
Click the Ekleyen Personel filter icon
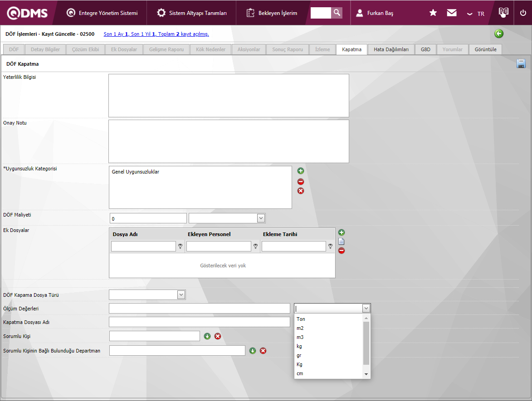click(x=256, y=246)
